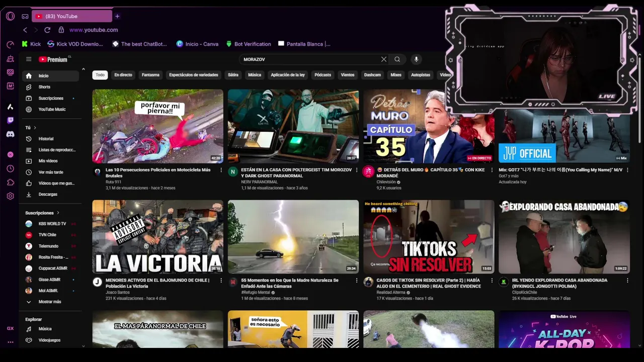644x362 pixels.
Task: Select the En directo filter chip
Action: coord(123,75)
